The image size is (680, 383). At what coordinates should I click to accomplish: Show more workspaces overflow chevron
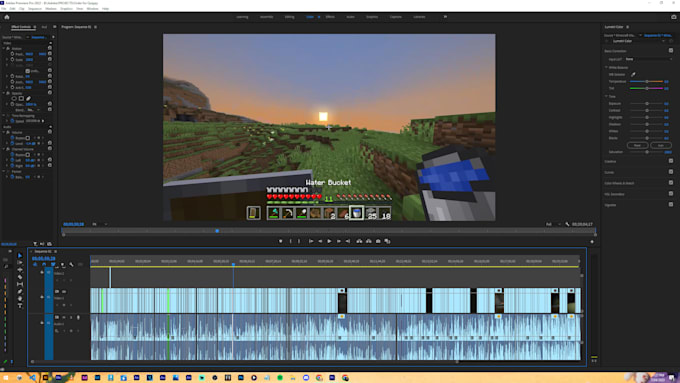click(445, 17)
